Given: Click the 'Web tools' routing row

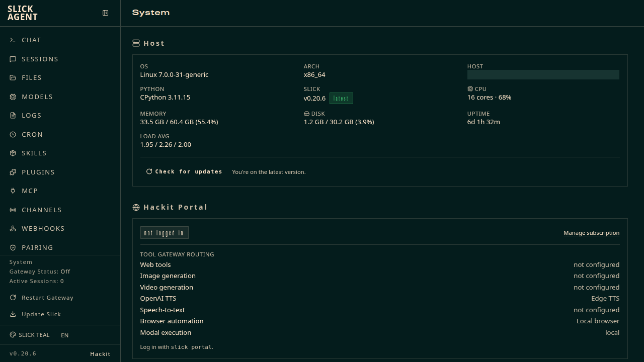Looking at the screenshot, I should tap(380, 264).
